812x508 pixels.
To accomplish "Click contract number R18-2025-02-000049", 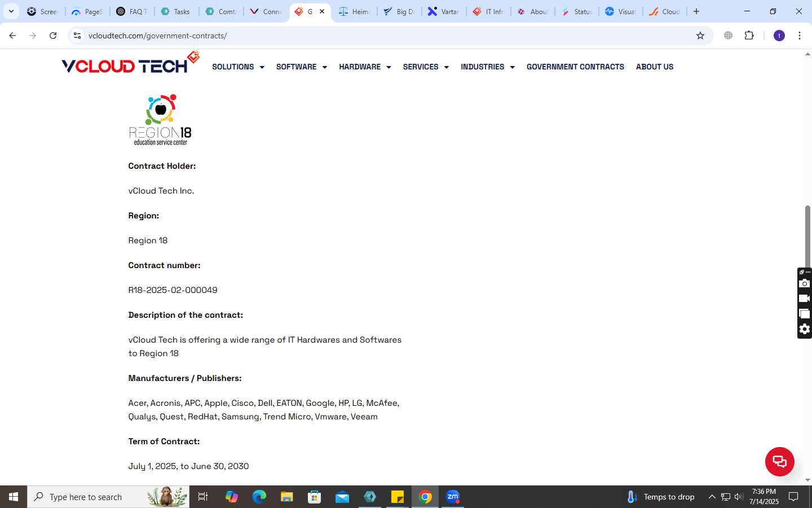I will point(173,290).
